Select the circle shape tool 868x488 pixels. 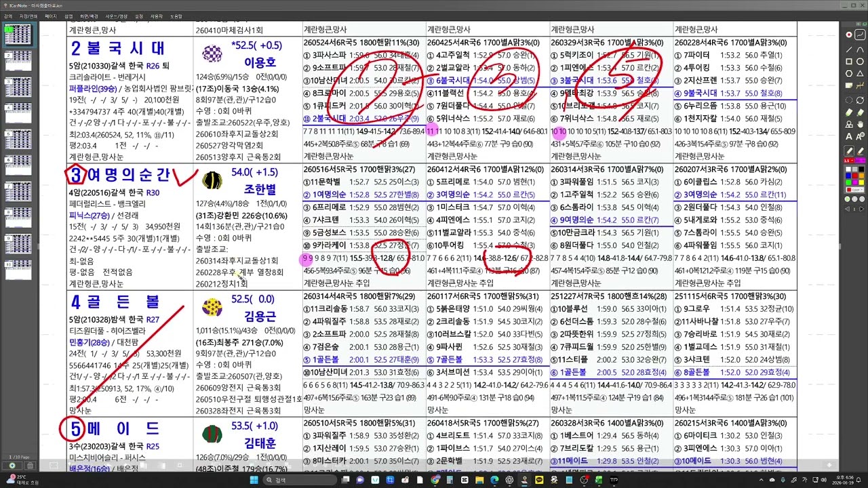(x=860, y=61)
